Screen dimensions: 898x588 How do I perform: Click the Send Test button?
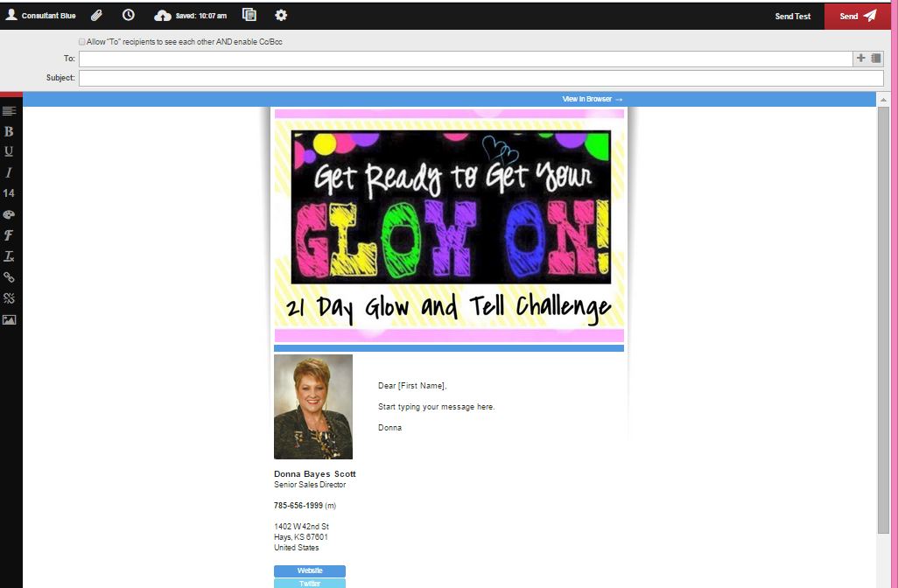click(793, 16)
